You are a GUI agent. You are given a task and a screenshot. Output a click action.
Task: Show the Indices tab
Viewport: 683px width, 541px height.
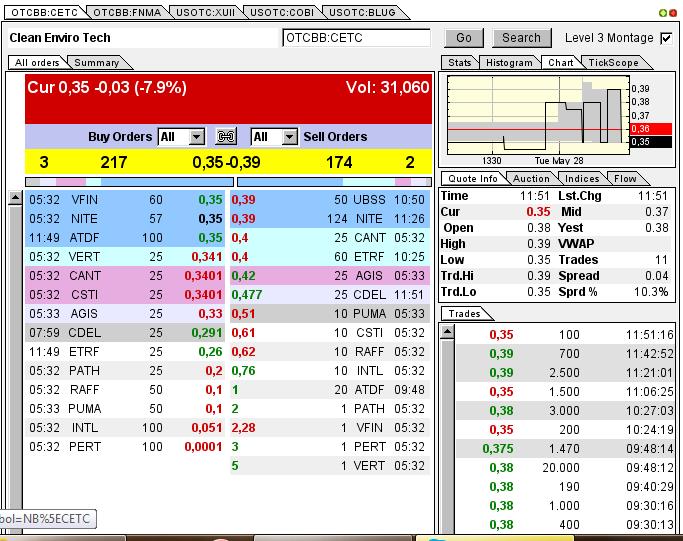(x=582, y=179)
